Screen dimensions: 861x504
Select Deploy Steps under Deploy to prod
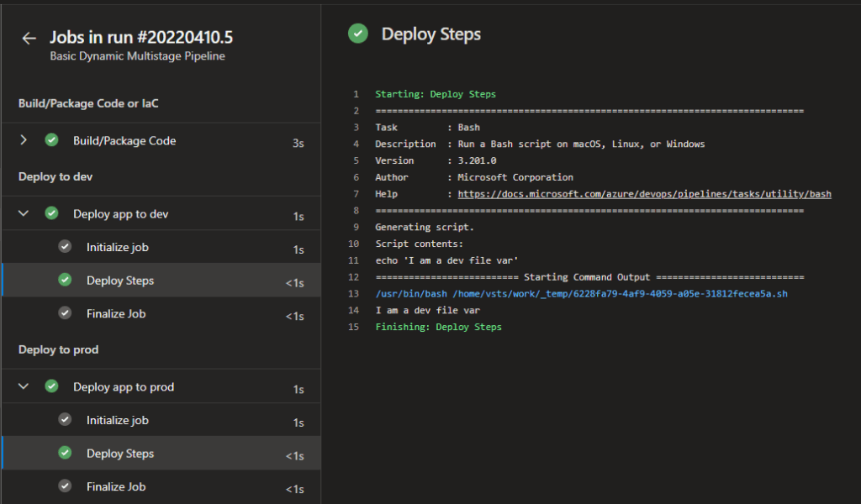(x=120, y=454)
